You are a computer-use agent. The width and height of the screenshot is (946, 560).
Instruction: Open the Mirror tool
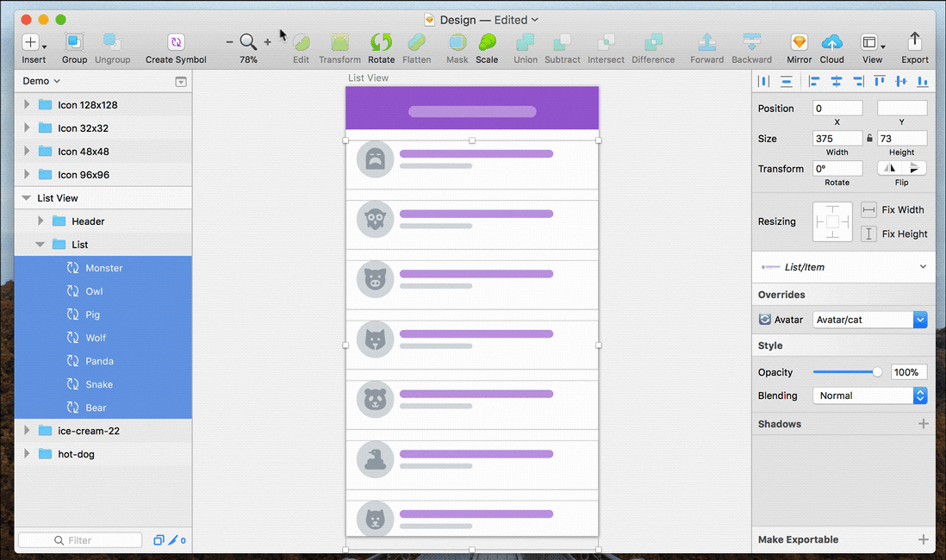(x=800, y=42)
